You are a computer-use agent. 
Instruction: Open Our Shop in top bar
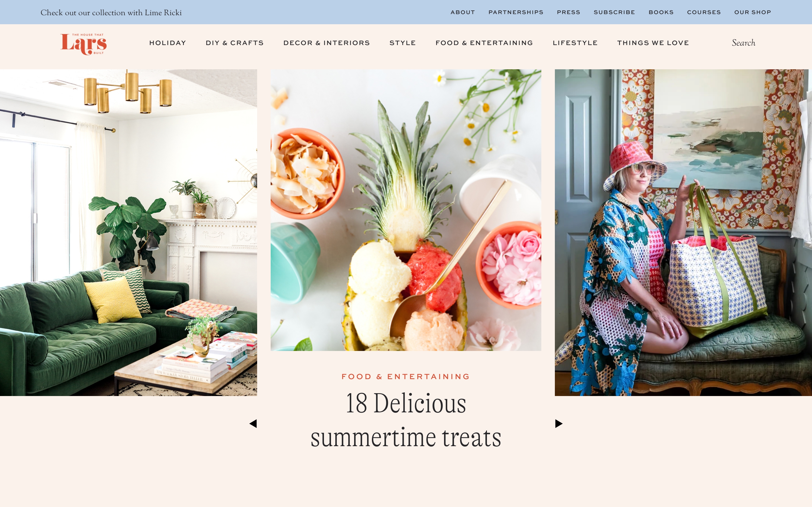tap(753, 12)
